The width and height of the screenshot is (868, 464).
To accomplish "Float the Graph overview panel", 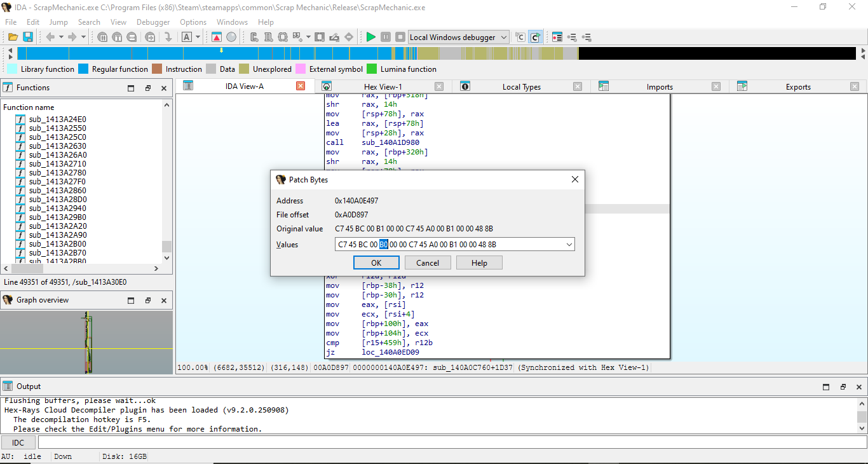I will pos(147,300).
